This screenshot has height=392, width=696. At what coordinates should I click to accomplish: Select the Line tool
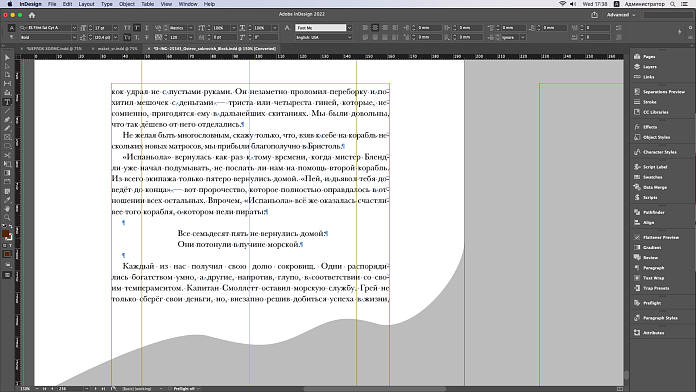(x=7, y=111)
